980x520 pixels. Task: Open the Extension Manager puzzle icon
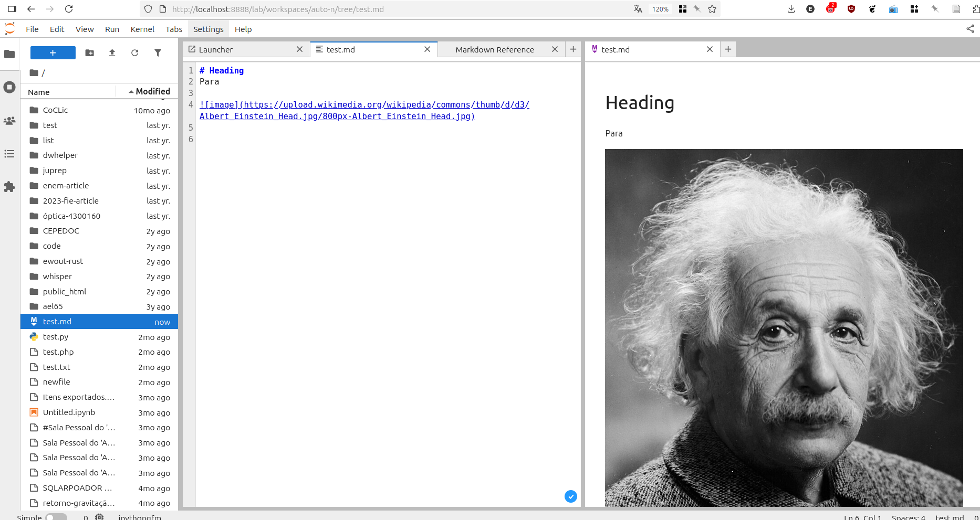[x=9, y=187]
